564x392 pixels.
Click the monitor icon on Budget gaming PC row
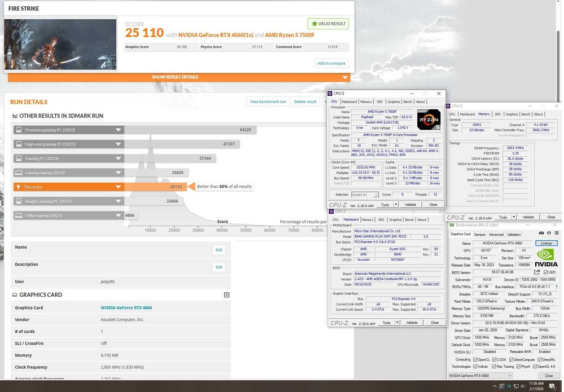[x=19, y=201]
